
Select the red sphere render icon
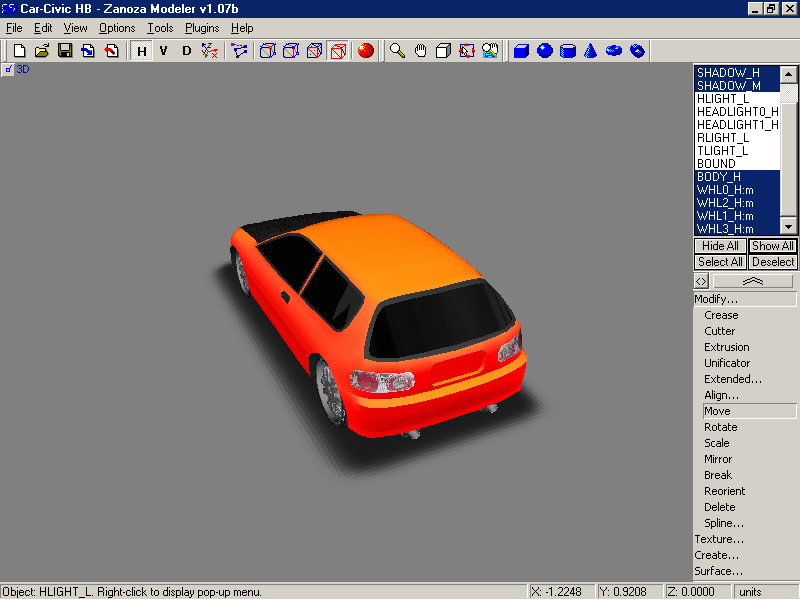[366, 50]
